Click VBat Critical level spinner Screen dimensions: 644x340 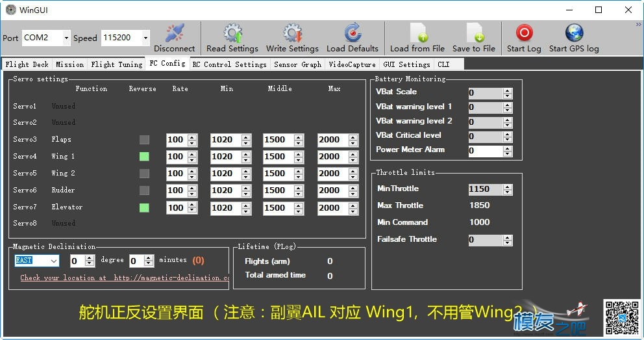(x=508, y=137)
